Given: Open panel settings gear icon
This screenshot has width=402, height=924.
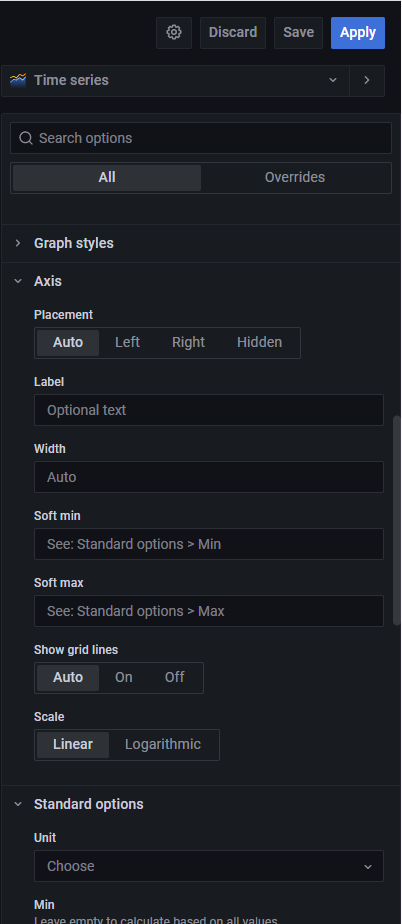Looking at the screenshot, I should click(174, 32).
